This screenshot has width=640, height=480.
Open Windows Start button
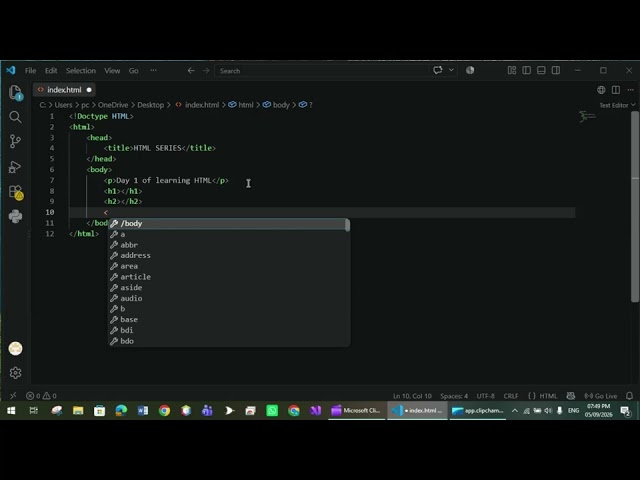[11, 410]
